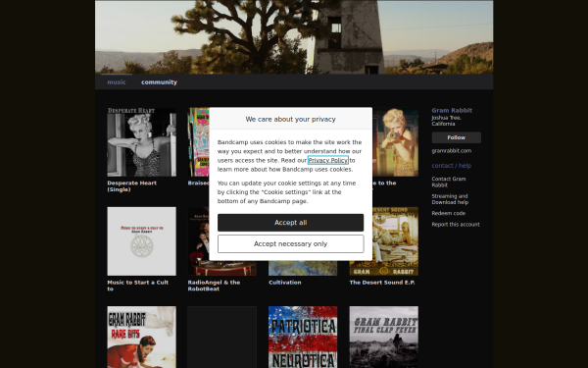
Task: Open RadioAngel & the RobotBeat title
Action: point(214,286)
